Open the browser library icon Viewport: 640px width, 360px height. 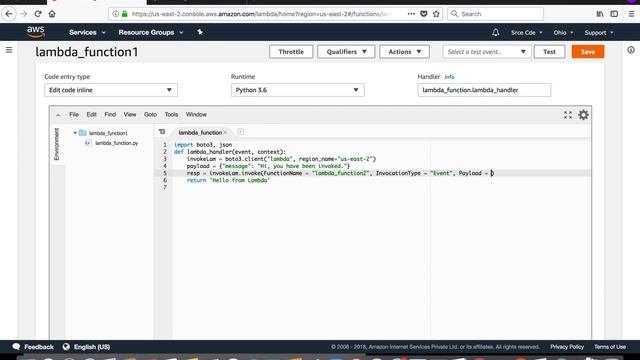coord(600,14)
